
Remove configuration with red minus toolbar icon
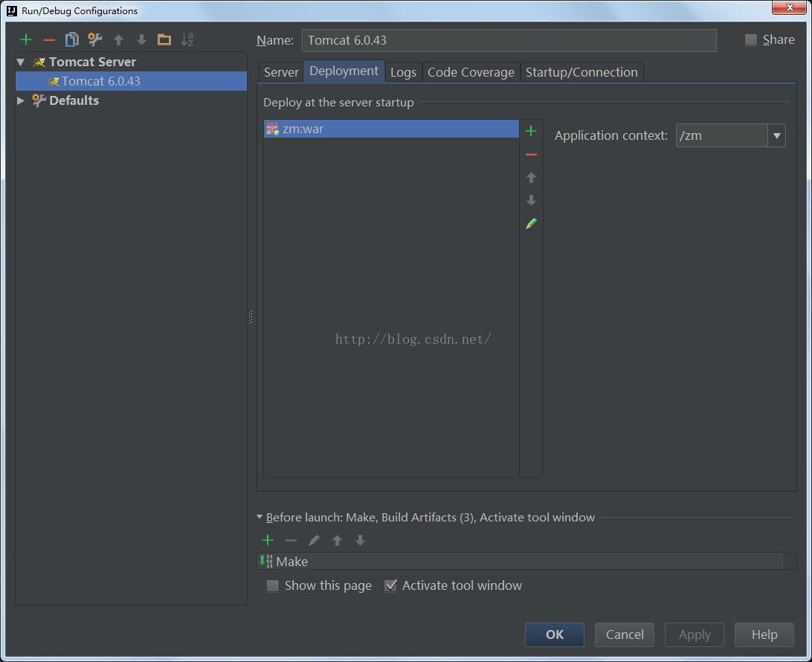pyautogui.click(x=49, y=40)
